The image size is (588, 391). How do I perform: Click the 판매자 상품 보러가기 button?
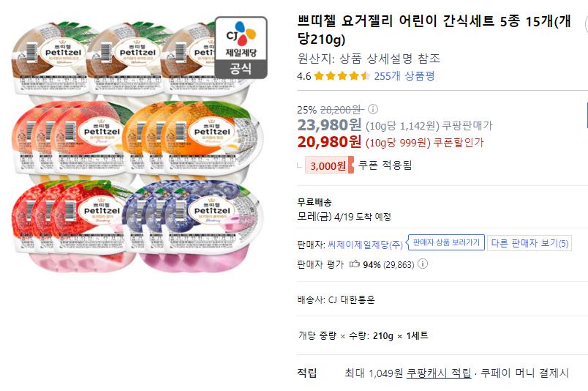[446, 243]
